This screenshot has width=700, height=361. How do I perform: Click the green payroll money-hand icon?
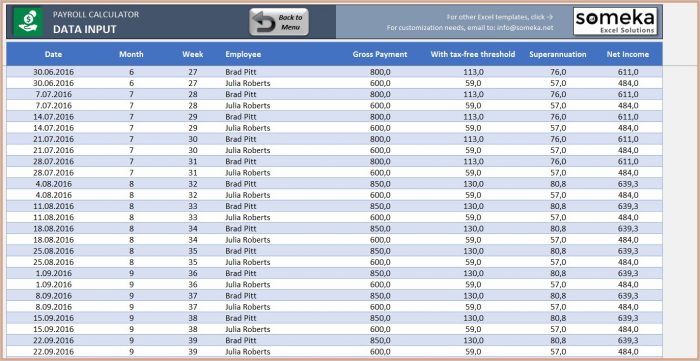pos(28,22)
